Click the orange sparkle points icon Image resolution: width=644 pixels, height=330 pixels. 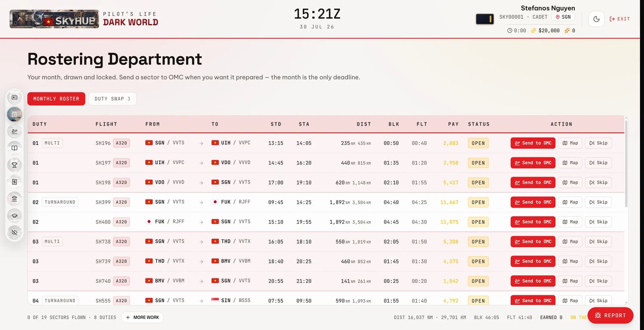(567, 31)
